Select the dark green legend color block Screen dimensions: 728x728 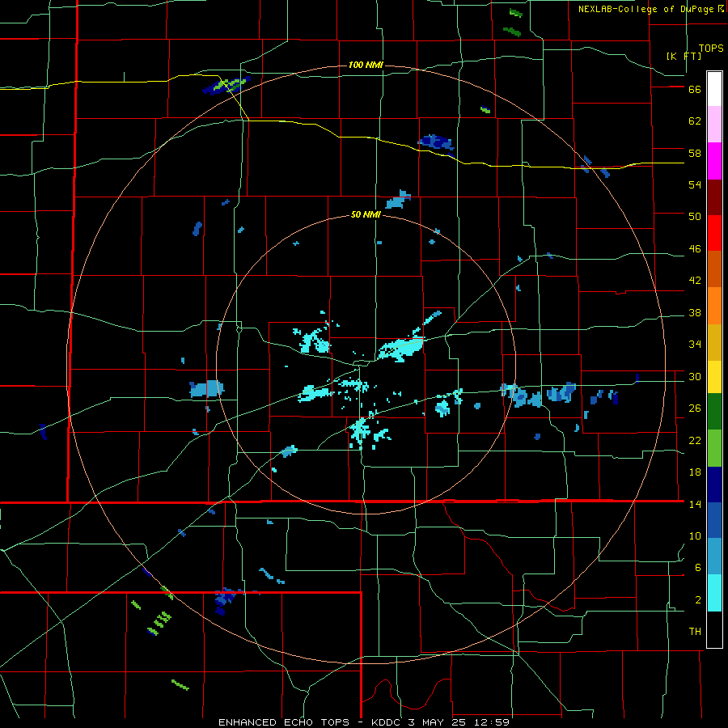[714, 412]
